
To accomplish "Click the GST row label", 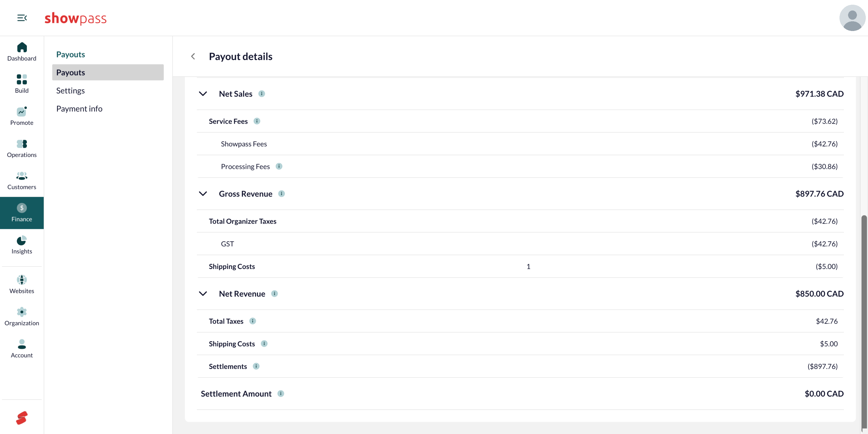I will point(228,244).
